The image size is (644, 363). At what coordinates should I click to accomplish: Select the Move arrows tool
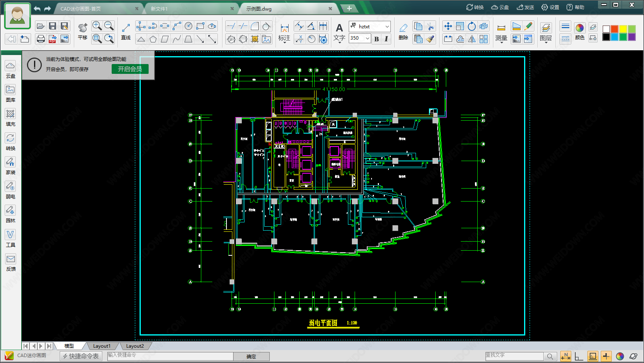(448, 26)
